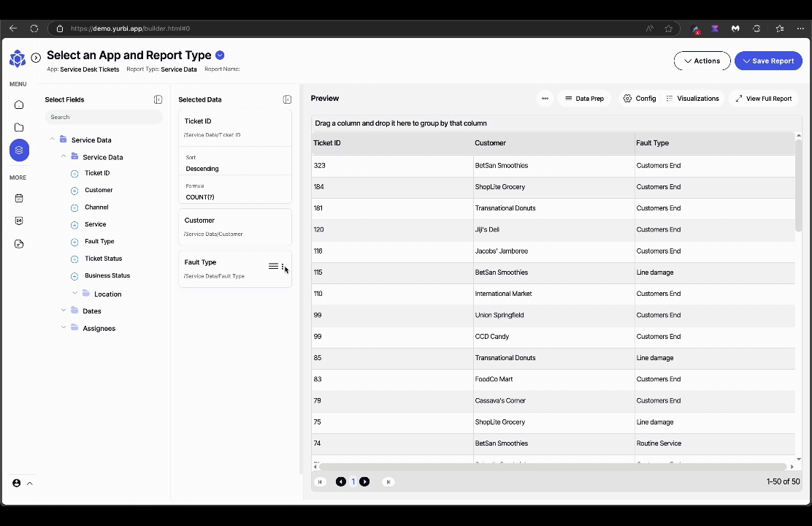Click the Save Report button
The width and height of the screenshot is (812, 526).
[768, 61]
